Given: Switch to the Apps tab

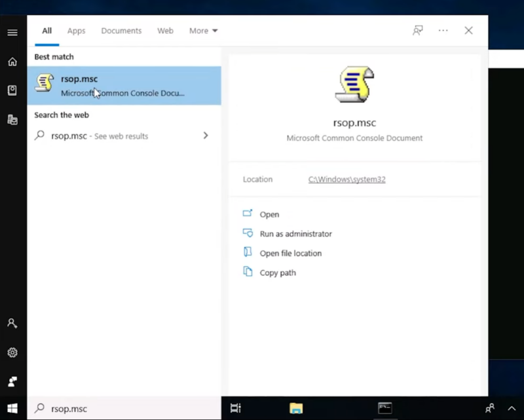Looking at the screenshot, I should click(76, 31).
